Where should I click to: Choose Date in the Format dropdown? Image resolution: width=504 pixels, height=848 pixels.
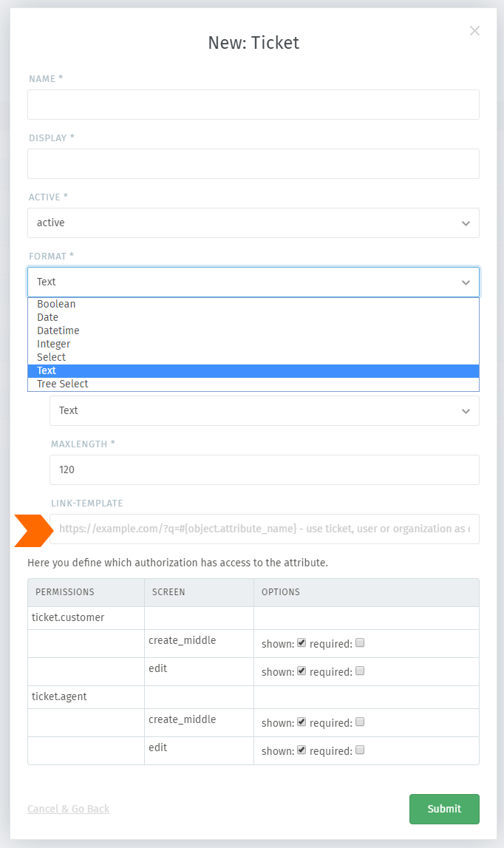pos(49,317)
